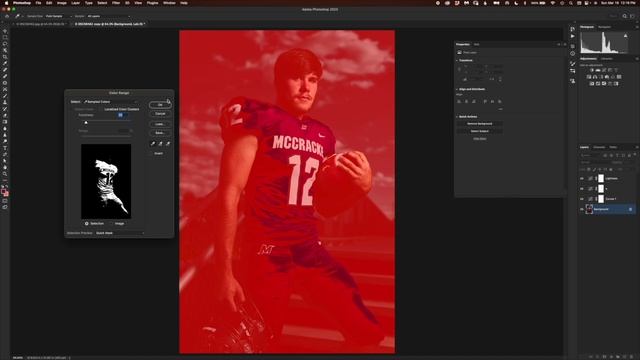The height and width of the screenshot is (360, 640).
Task: Click the Home icon in options bar
Action: [7, 16]
